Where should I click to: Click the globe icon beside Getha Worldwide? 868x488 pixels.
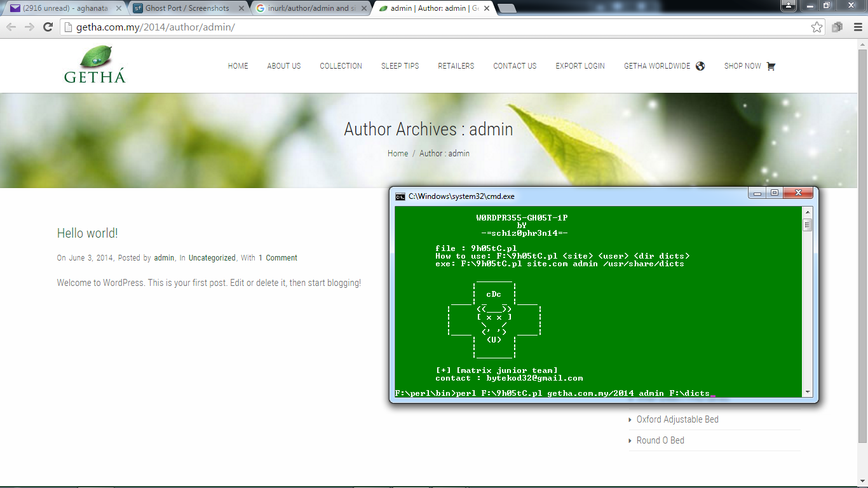[700, 66]
